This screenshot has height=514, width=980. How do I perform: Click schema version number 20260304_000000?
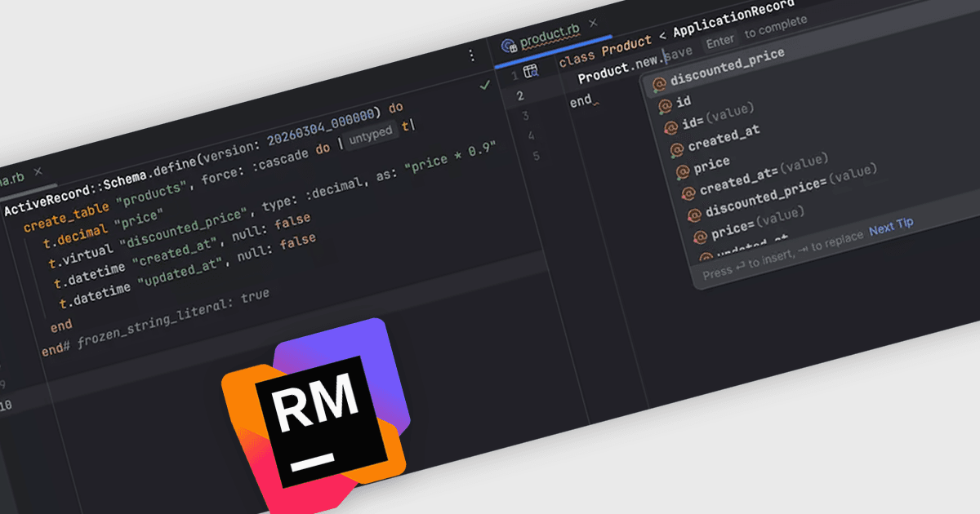321,129
